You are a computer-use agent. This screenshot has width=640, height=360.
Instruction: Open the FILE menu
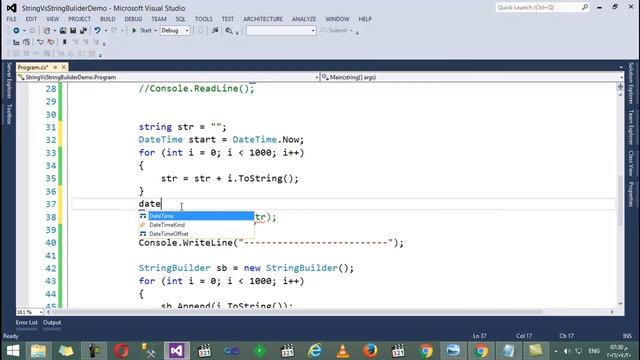click(x=11, y=19)
